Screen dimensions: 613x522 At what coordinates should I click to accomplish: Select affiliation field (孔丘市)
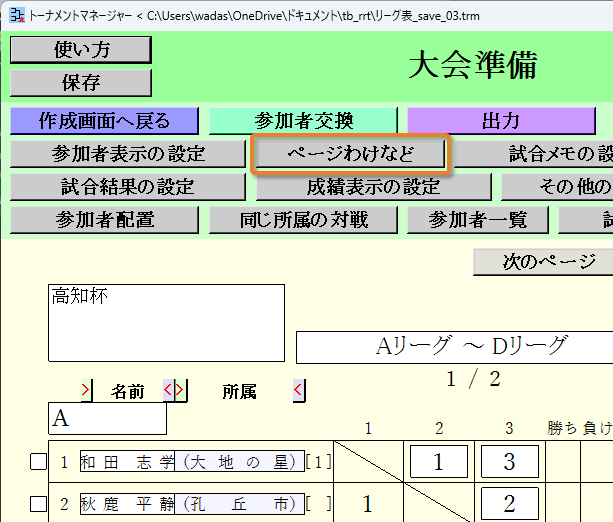(239, 504)
